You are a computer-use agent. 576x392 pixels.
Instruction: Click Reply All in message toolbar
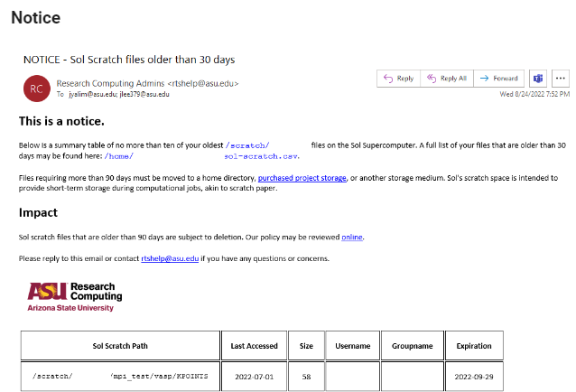[x=446, y=79]
